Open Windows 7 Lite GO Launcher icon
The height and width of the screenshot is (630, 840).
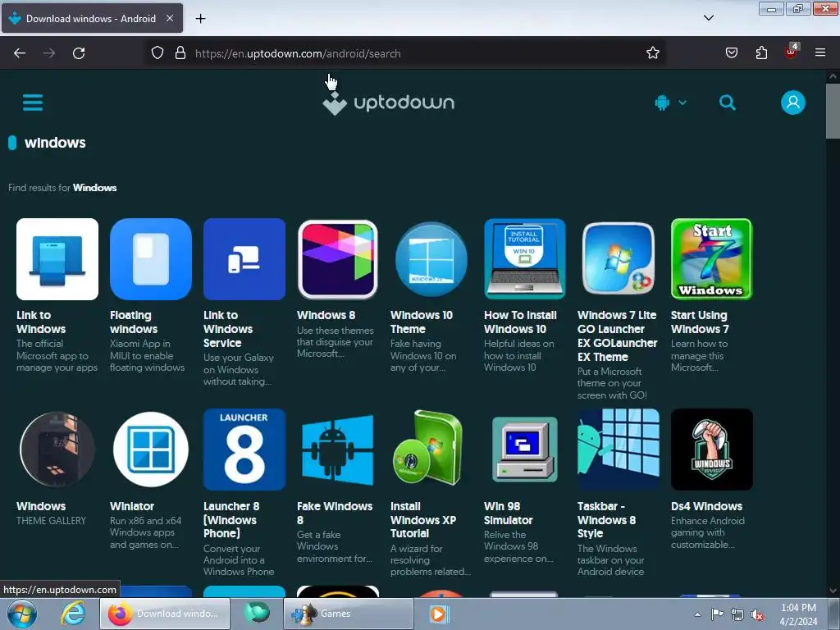(x=619, y=259)
